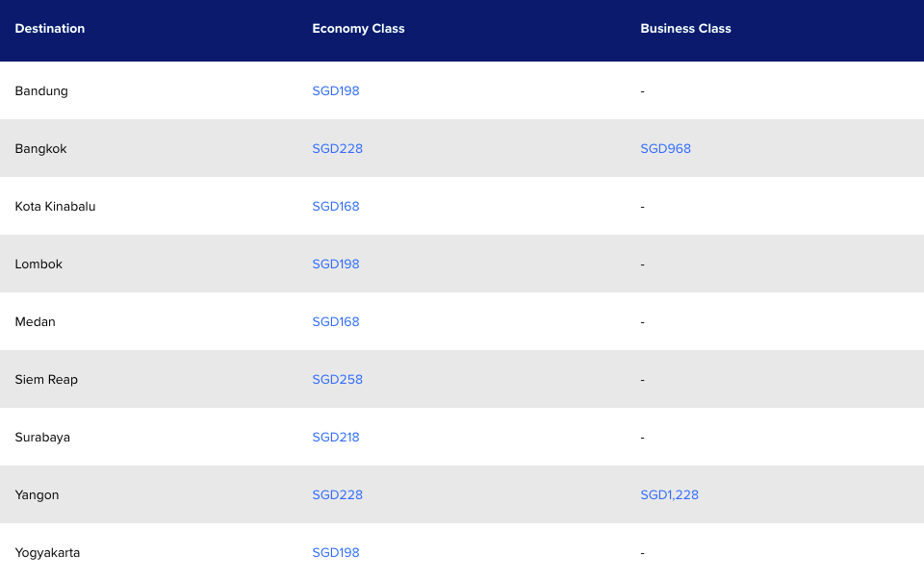Click the Business Class column header
The image size is (924, 579).
pyautogui.click(x=685, y=29)
